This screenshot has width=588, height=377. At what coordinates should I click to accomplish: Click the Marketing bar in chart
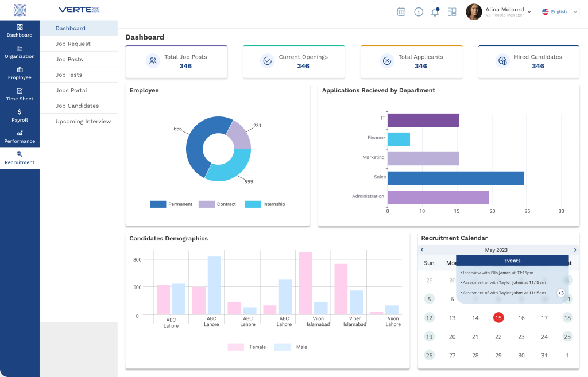(x=423, y=158)
